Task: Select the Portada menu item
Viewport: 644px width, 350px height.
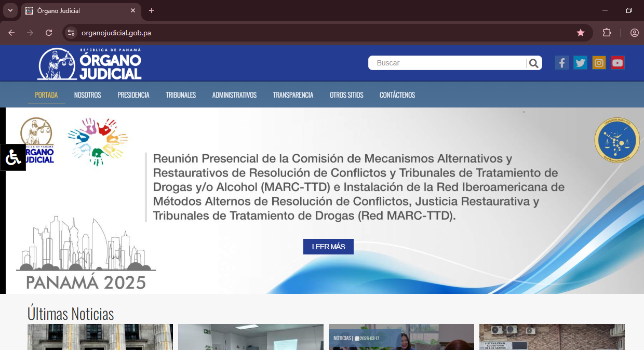Action: click(x=46, y=95)
